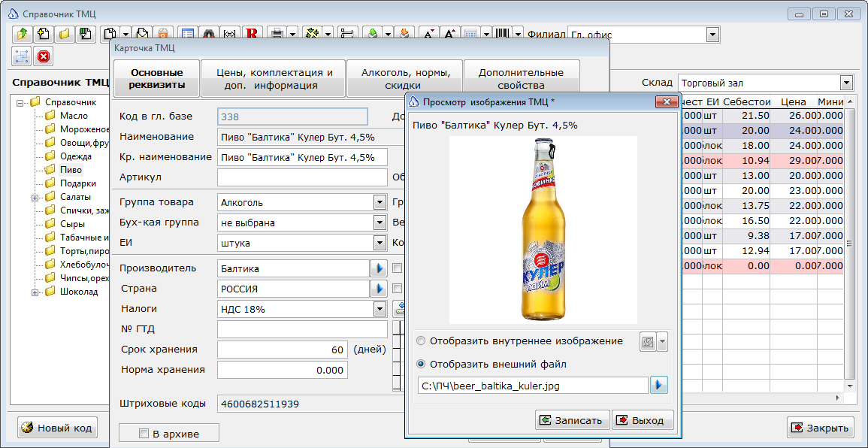This screenshot has height=448, width=868.
Task: Click the blue selection frame icon
Action: pos(22,56)
